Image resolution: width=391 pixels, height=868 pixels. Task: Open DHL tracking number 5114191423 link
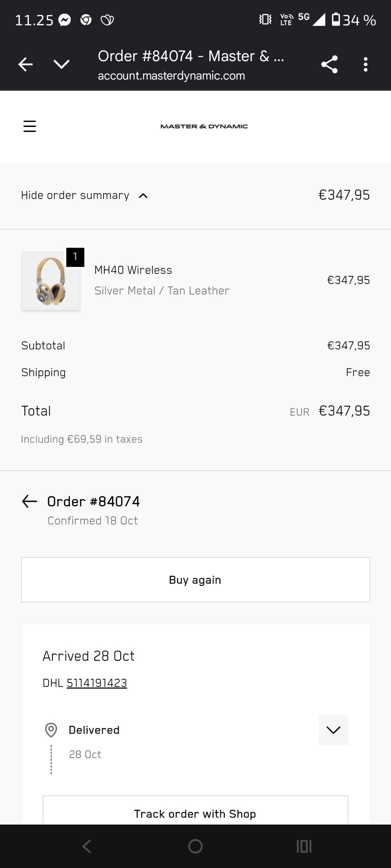[x=97, y=683]
